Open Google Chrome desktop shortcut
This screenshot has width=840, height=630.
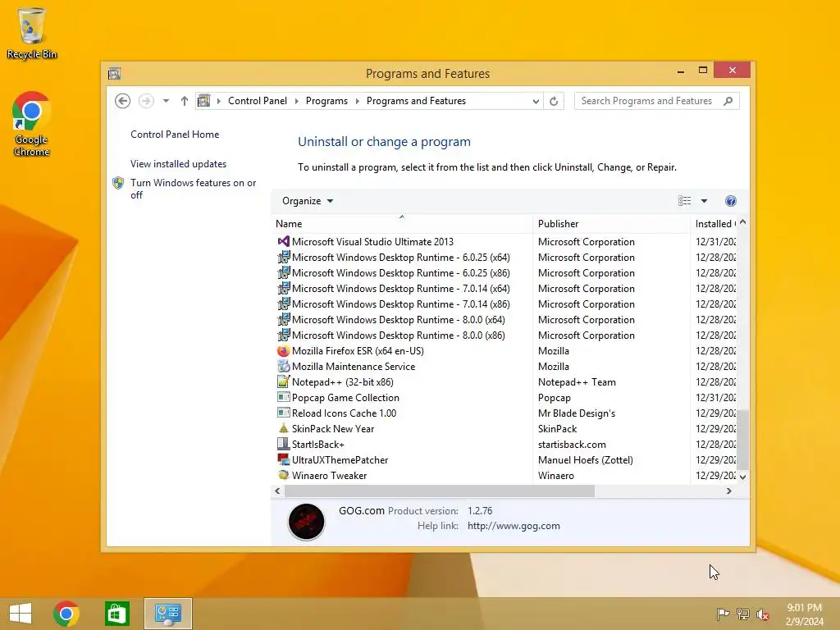[x=32, y=125]
